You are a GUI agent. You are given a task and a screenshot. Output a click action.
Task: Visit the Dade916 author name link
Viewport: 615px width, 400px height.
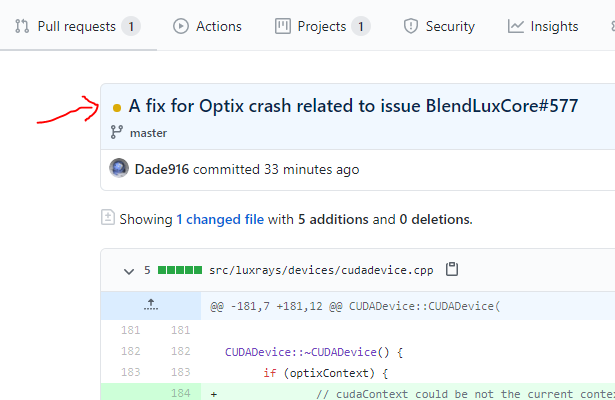click(x=161, y=169)
